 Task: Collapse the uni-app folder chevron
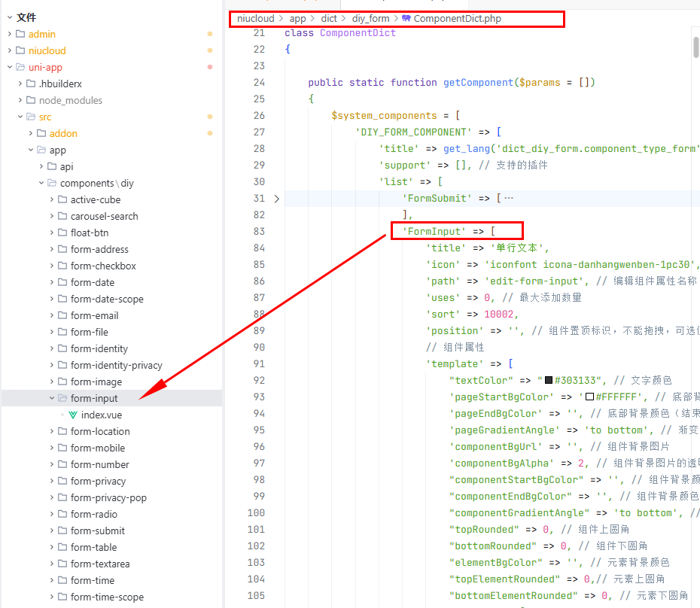10,67
